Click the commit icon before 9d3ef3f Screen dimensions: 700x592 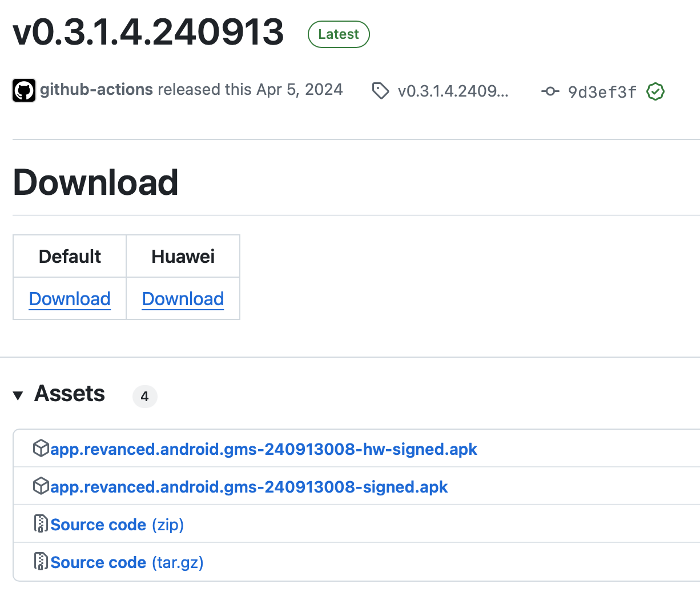pyautogui.click(x=550, y=91)
